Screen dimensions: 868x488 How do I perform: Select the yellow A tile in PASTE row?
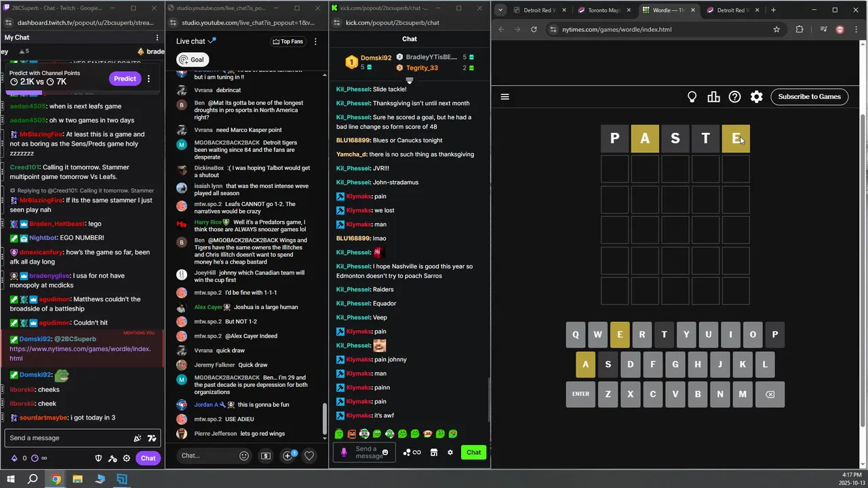click(645, 138)
